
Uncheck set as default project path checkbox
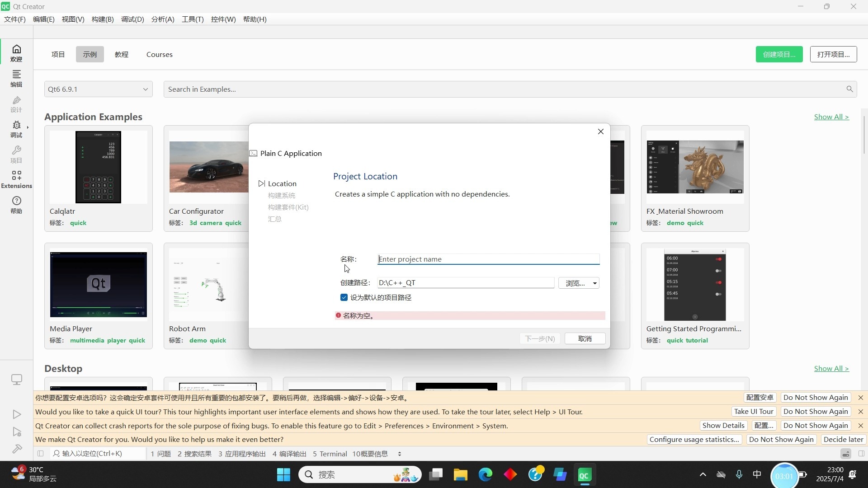pyautogui.click(x=344, y=297)
